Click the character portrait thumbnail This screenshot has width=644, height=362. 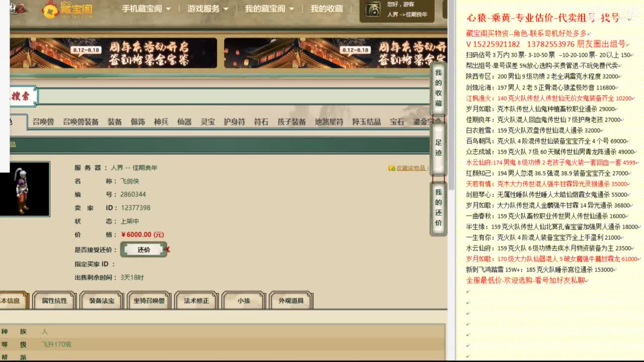tap(25, 189)
